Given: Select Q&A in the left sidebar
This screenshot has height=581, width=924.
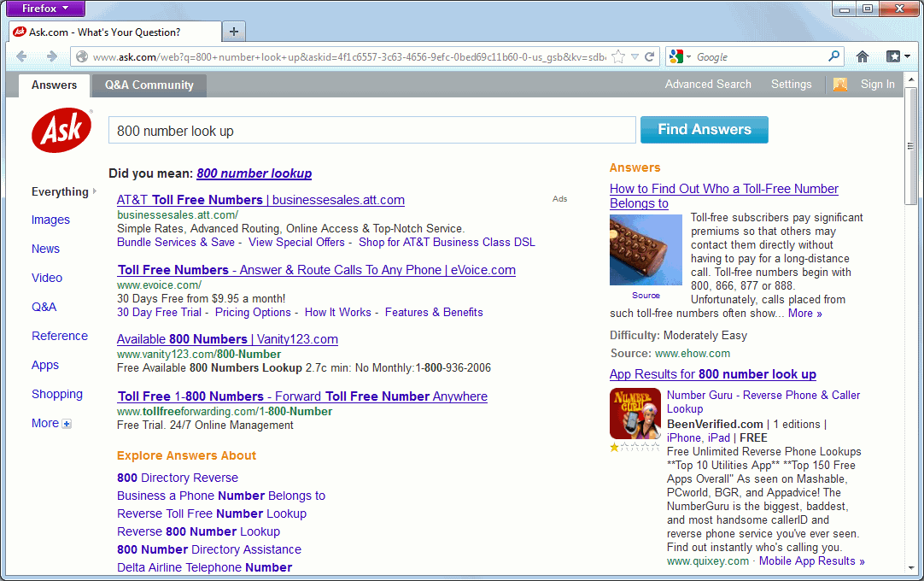Looking at the screenshot, I should (44, 307).
